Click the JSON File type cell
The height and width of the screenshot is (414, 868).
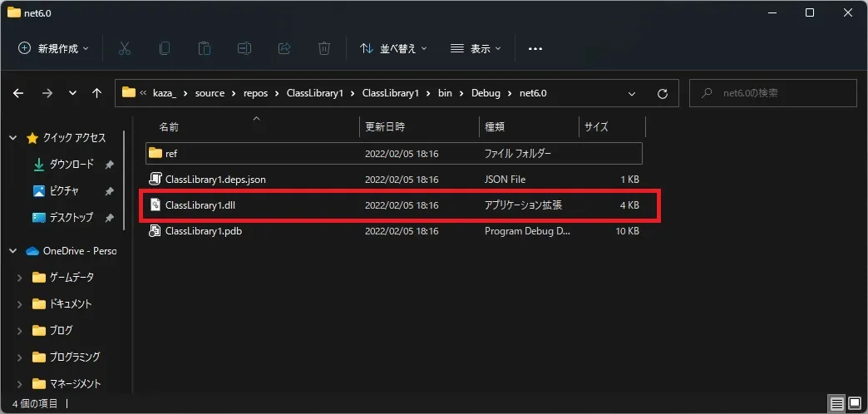506,180
